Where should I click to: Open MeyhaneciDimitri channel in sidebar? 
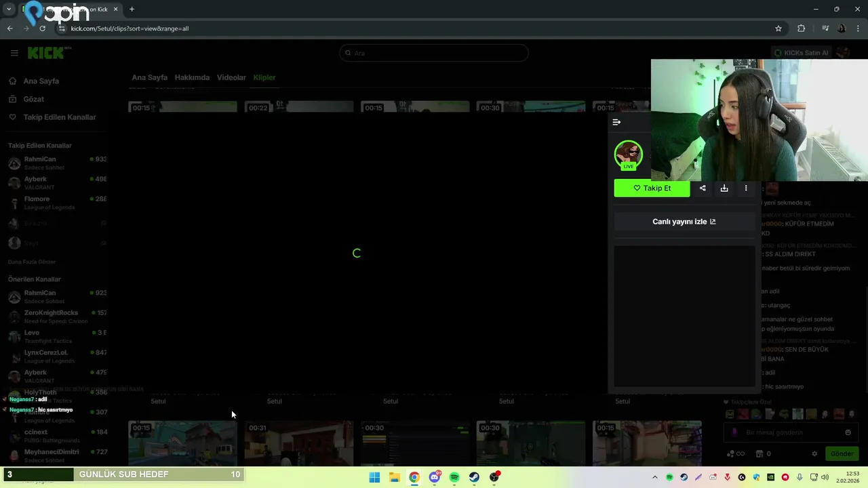tap(57, 455)
